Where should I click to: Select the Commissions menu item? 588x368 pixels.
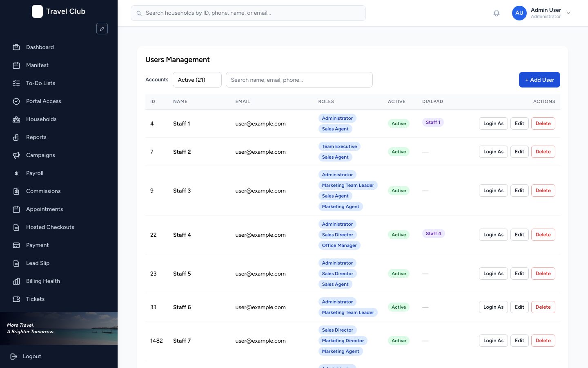click(59, 191)
